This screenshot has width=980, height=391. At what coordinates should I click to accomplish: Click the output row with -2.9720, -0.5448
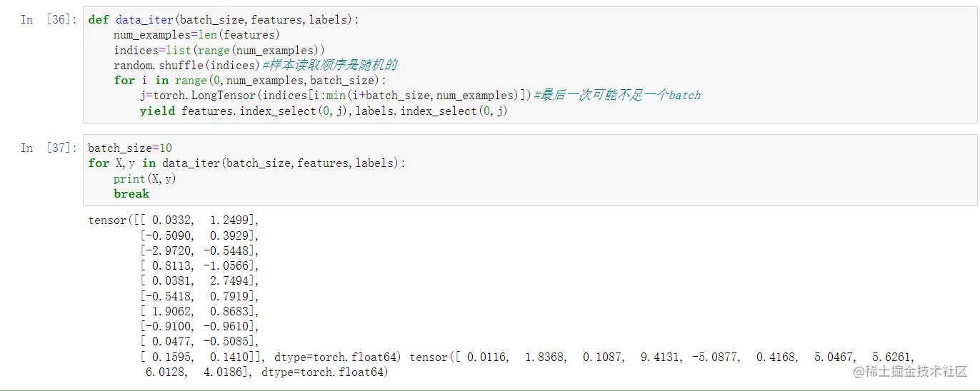pyautogui.click(x=199, y=250)
